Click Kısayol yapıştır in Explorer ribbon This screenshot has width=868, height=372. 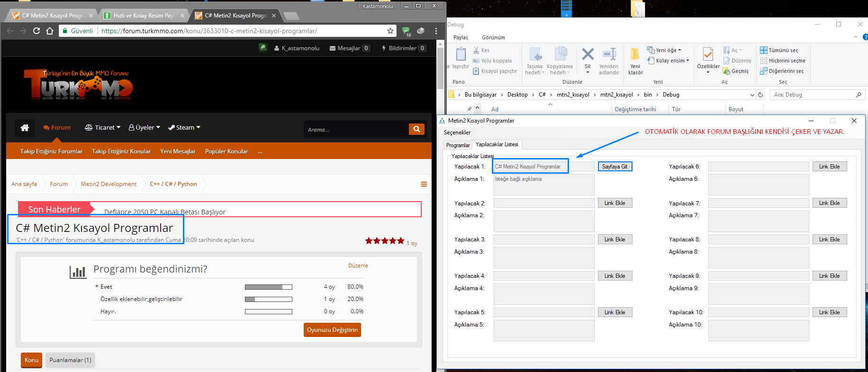[495, 71]
